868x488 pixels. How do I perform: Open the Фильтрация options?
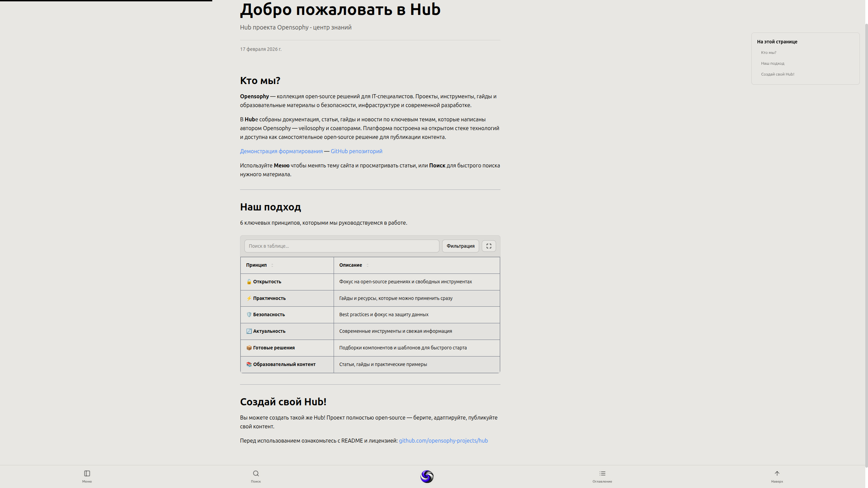[460, 246]
